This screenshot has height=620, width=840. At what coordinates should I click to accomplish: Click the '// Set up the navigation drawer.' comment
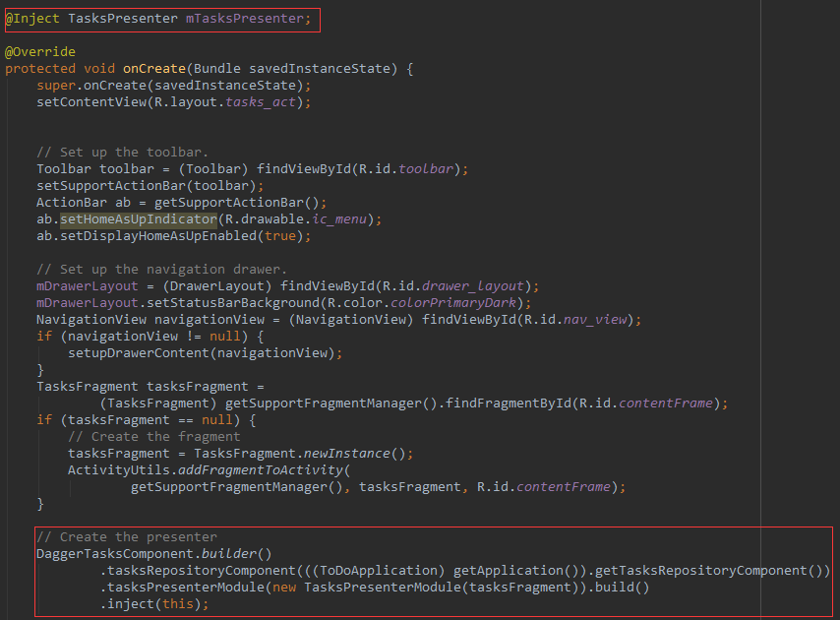pos(161,269)
